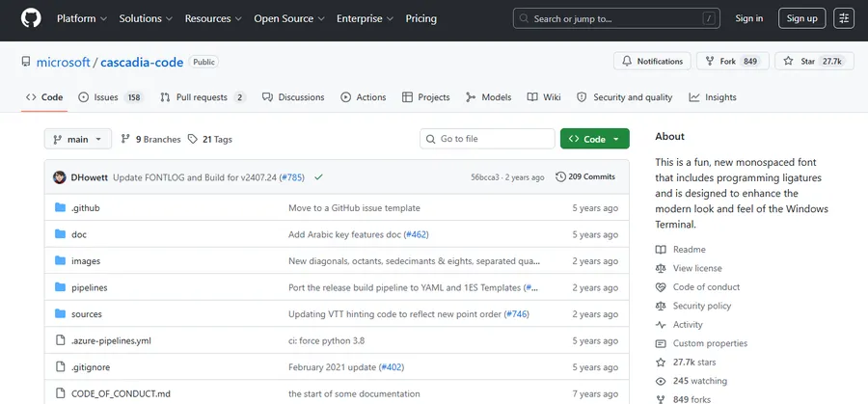Open the Security and quality tab
This screenshot has width=868, height=404.
[624, 97]
